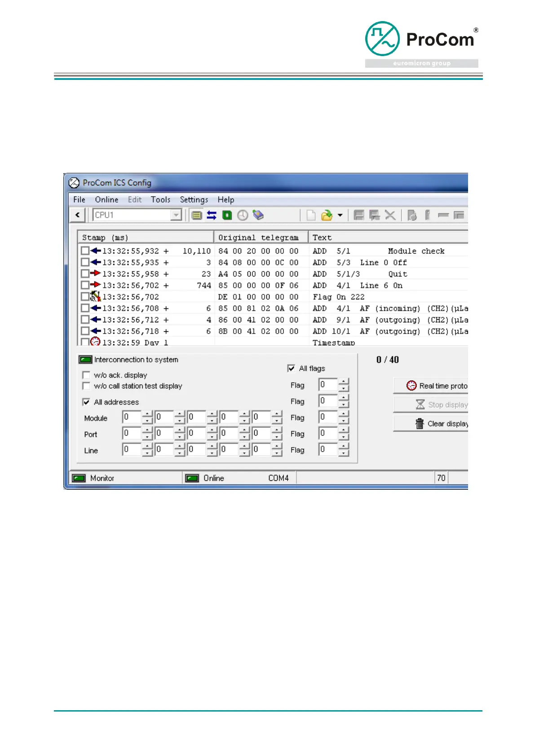Click the blank new document toolbar icon
Screen dimensions: 535x756
(x=311, y=215)
